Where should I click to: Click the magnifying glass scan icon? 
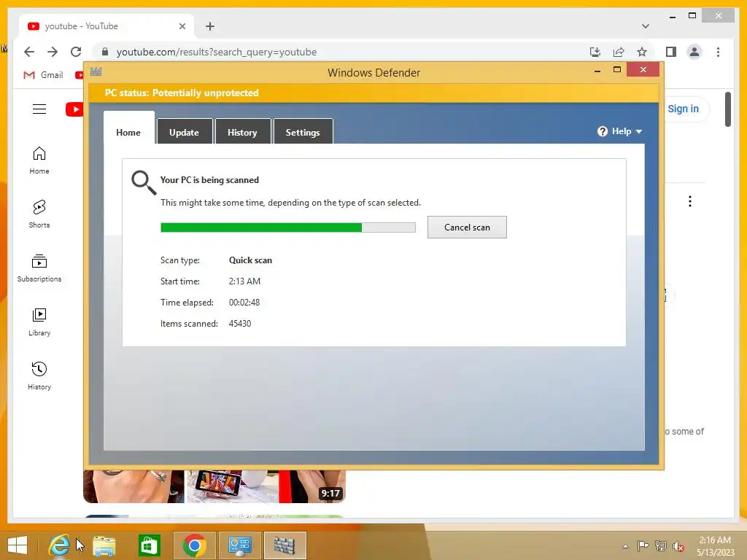pos(144,182)
